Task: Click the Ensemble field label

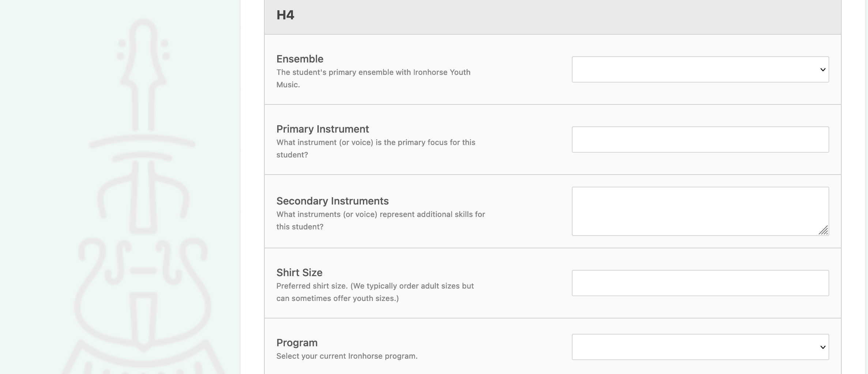Action: 300,59
